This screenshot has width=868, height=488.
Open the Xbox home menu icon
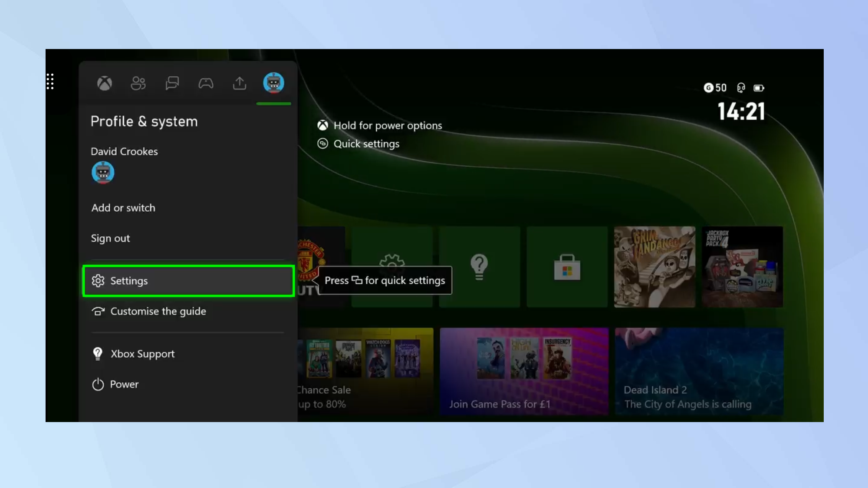point(105,82)
